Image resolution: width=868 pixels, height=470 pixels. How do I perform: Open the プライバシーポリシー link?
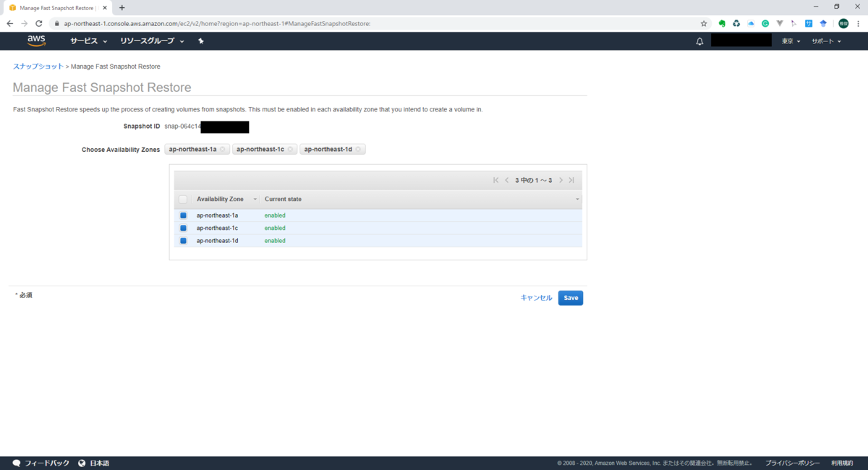(x=792, y=463)
